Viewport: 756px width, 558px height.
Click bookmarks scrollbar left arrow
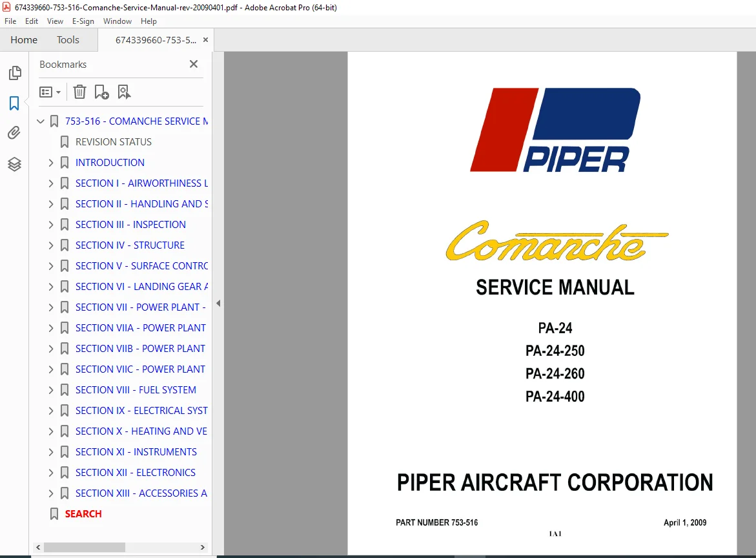click(x=38, y=548)
